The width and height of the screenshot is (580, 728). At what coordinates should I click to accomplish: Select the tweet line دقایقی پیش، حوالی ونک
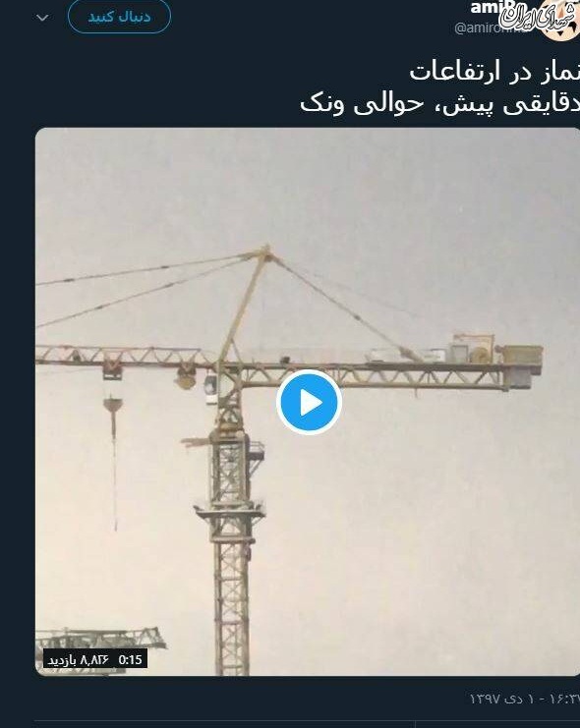[x=439, y=103]
